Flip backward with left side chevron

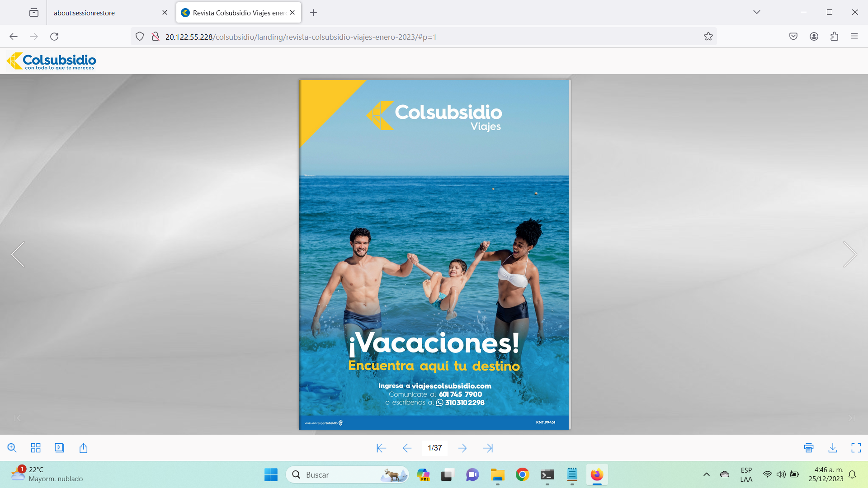[18, 254]
